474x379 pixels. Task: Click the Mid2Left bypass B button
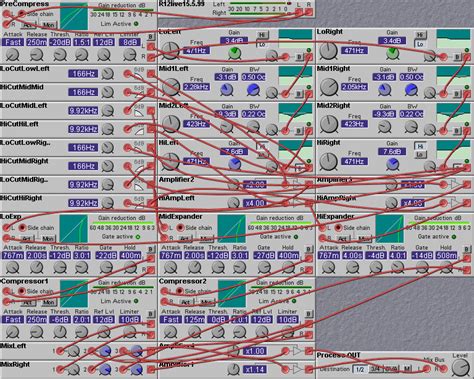tap(299, 131)
